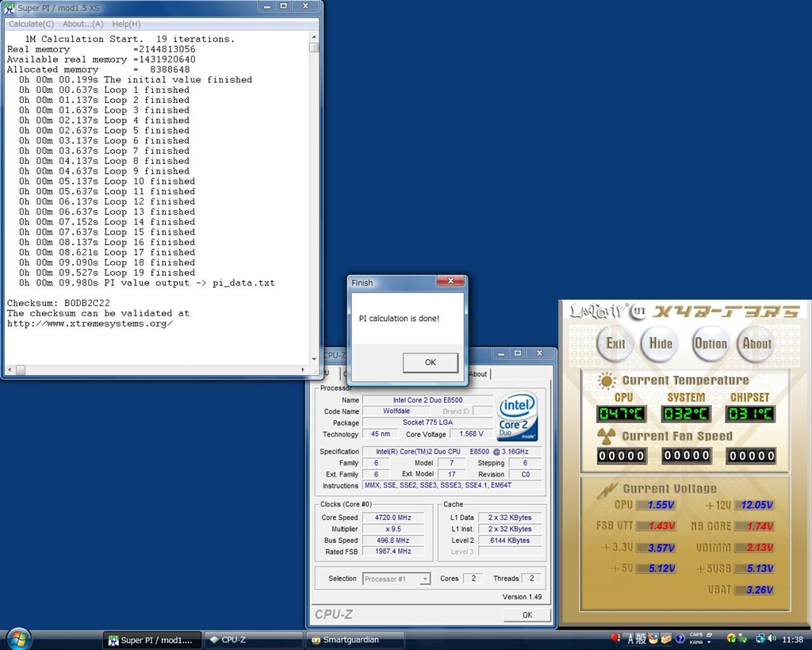Select the Smartguardian taskbar button
The height and width of the screenshot is (650, 812).
click(354, 640)
